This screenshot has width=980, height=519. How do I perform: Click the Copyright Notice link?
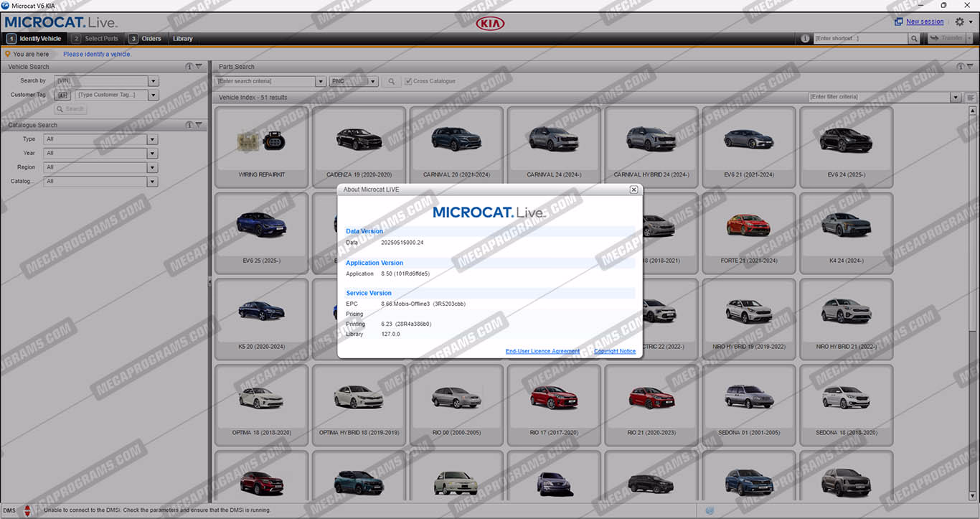(614, 351)
